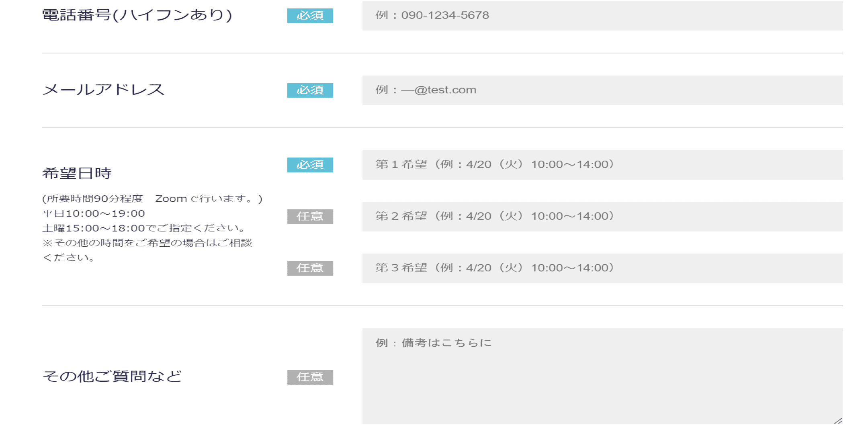Click into the 第3希望 date input field
Screen dimensions: 868x434
602,268
